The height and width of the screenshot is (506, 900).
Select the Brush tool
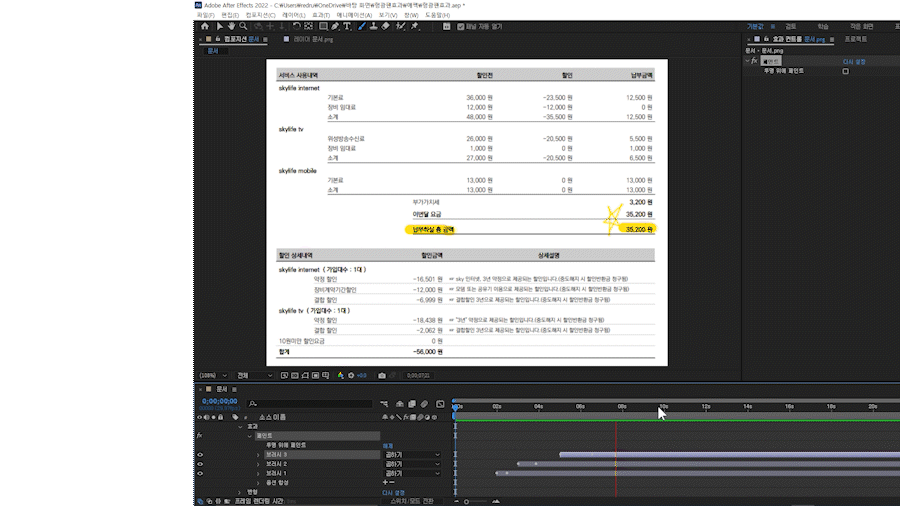tap(362, 26)
